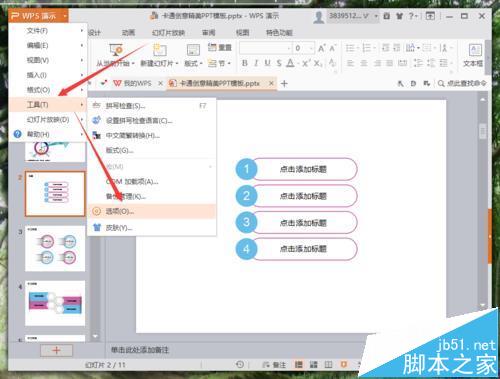Open the WPS application menu dropdown arrow

(x=65, y=16)
